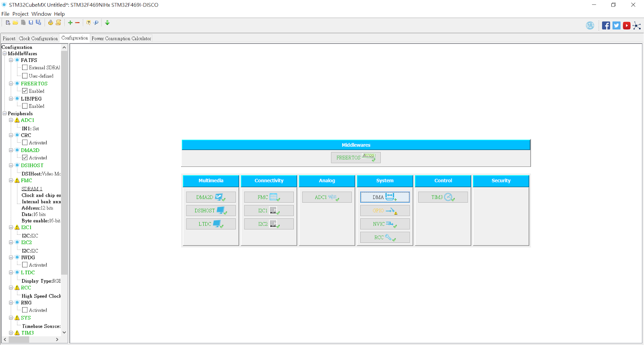Open the Window menu
The height and width of the screenshot is (345, 644).
point(41,14)
